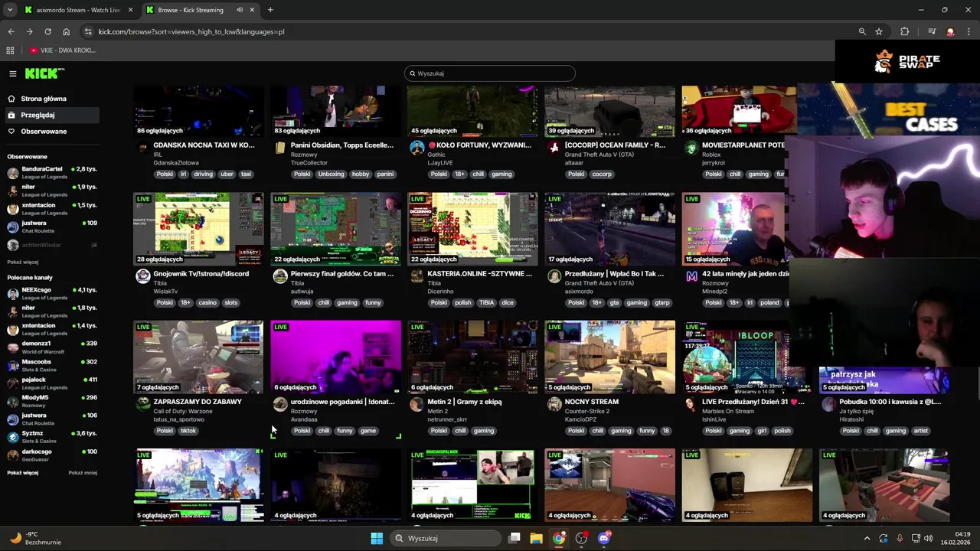Viewport: 980px width, 551px height.
Task: Close the asixmordo Stream tab
Action: pyautogui.click(x=130, y=10)
